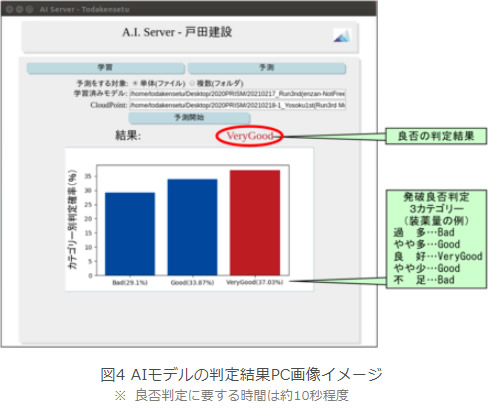This screenshot has width=488, height=409.
Task: Click the A.I. Server - 戸田建設 header
Action: [x=177, y=32]
